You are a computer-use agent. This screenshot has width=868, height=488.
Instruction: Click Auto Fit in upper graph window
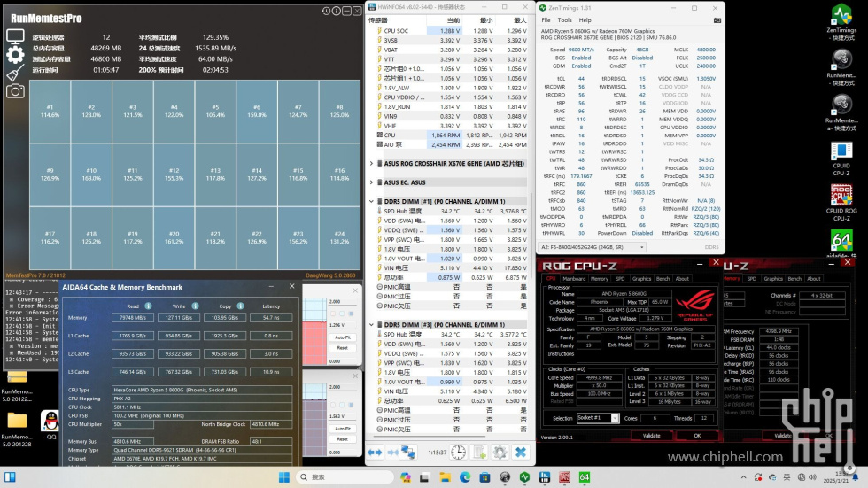(343, 337)
